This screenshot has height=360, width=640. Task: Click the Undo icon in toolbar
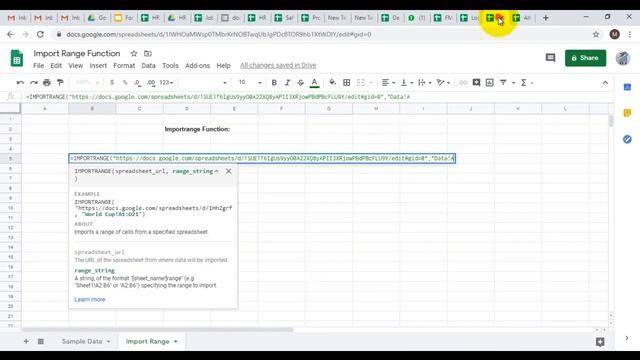20,82
